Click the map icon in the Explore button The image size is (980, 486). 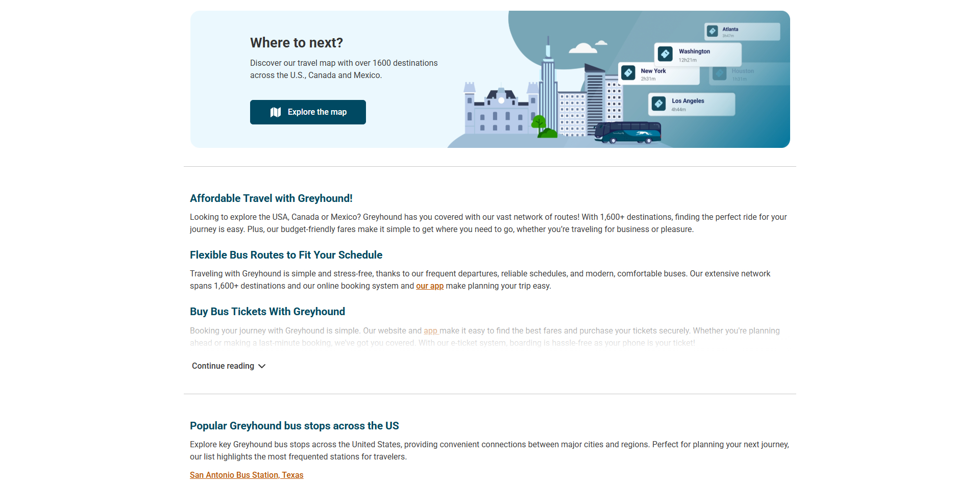pyautogui.click(x=276, y=112)
